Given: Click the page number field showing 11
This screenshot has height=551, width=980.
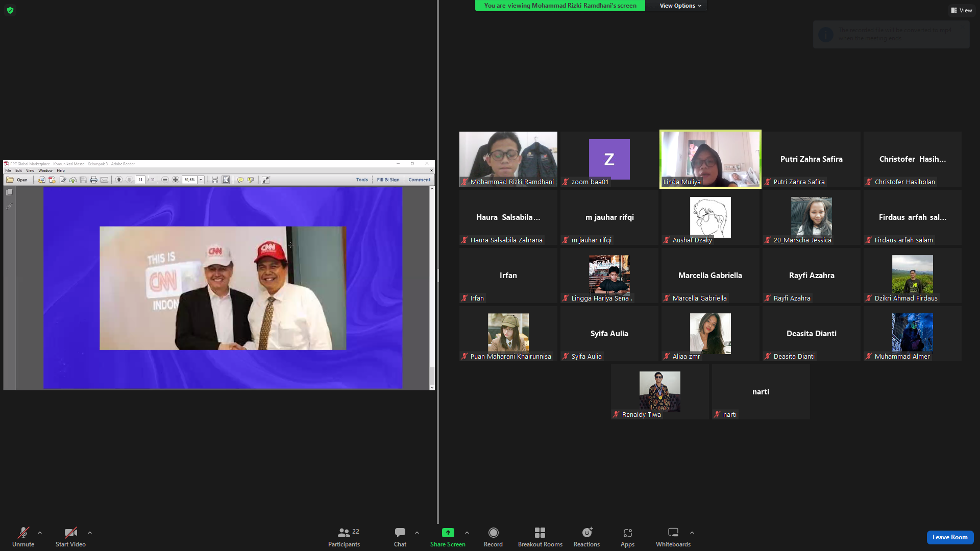Looking at the screenshot, I should (x=140, y=180).
